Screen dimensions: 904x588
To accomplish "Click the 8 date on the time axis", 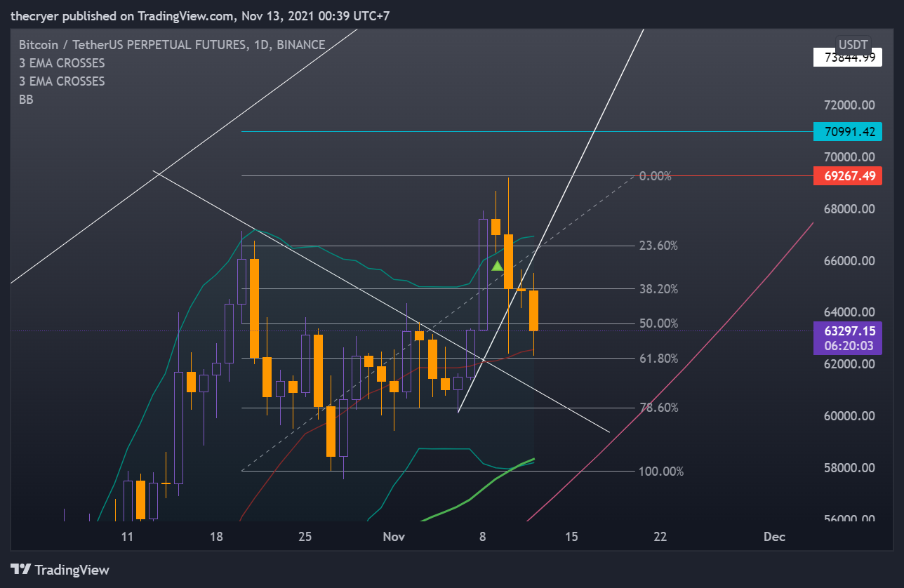I will tap(483, 537).
